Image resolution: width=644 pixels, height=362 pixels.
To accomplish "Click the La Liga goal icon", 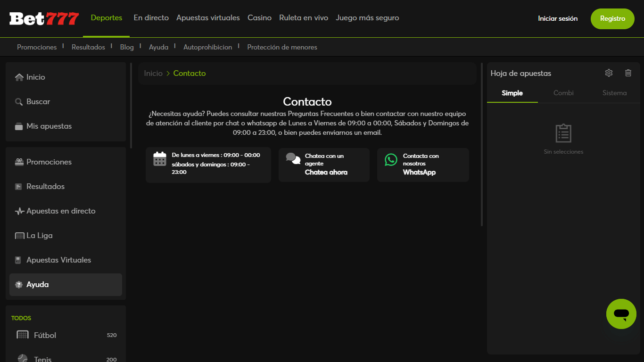I will click(x=20, y=236).
